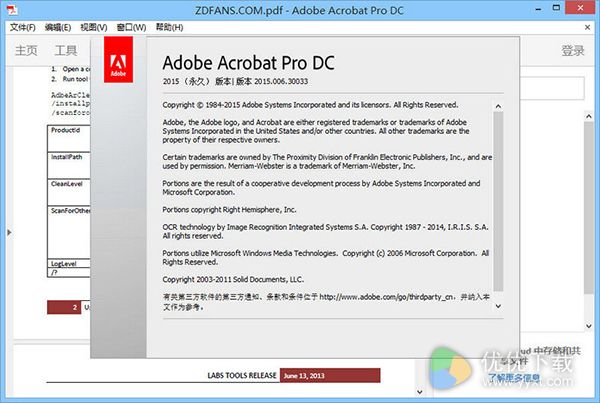Viewport: 600px width, 403px height.
Task: Open the 视图(V) menu
Action: pos(93,28)
